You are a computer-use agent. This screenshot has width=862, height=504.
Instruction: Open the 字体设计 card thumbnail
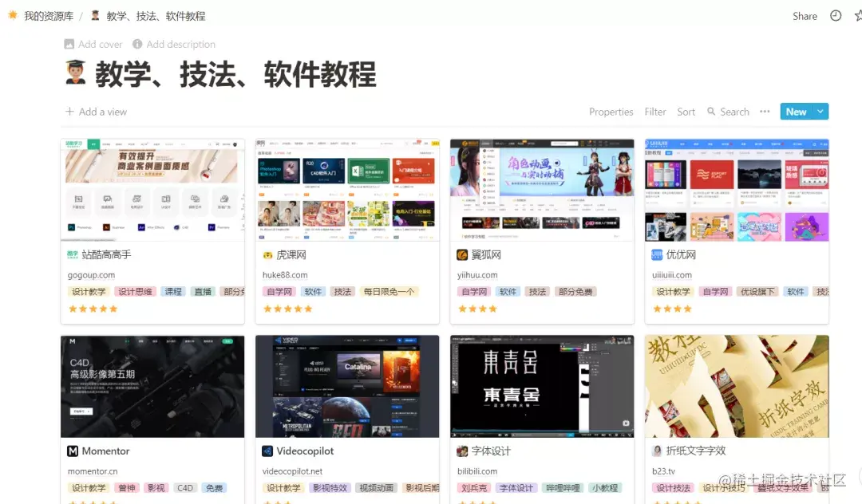[x=541, y=387]
